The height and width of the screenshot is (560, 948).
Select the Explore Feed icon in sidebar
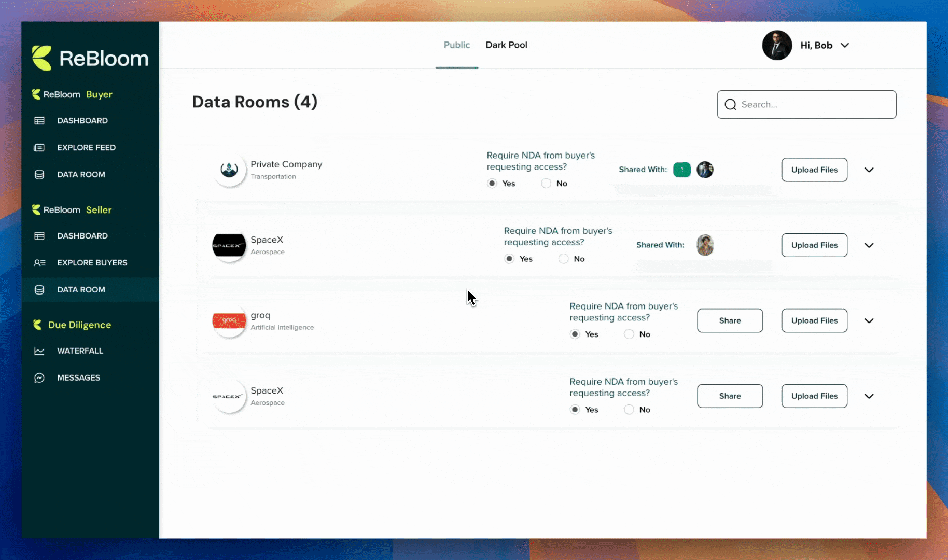(39, 147)
